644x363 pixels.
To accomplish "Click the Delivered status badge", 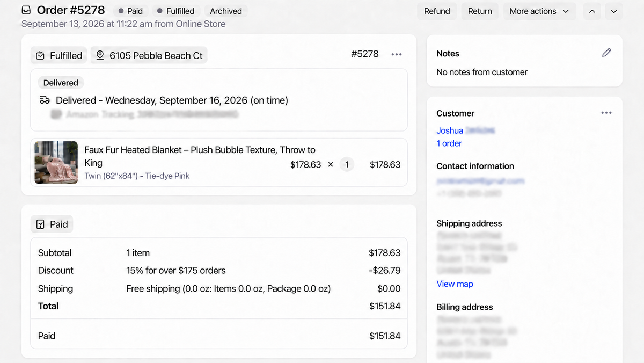I will [x=61, y=83].
